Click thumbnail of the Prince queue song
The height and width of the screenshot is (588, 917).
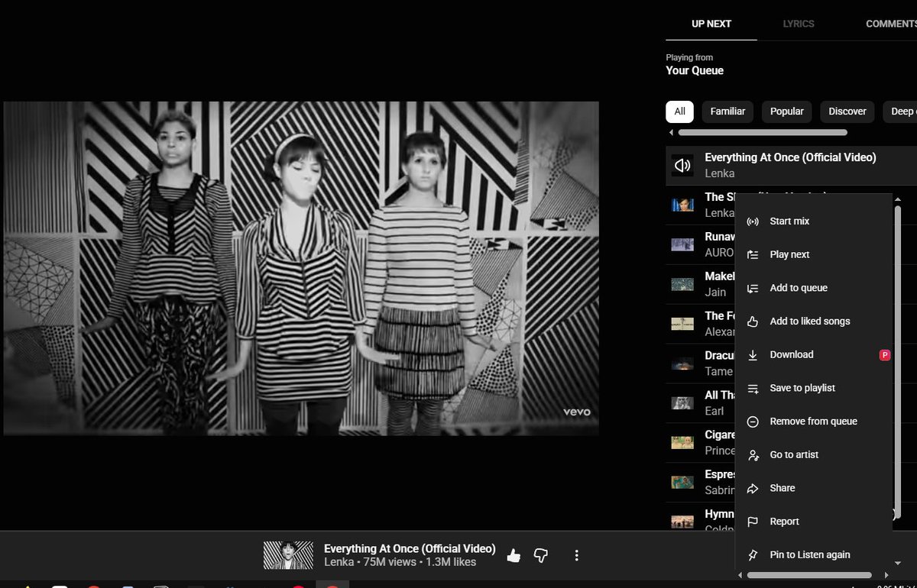pyautogui.click(x=682, y=442)
